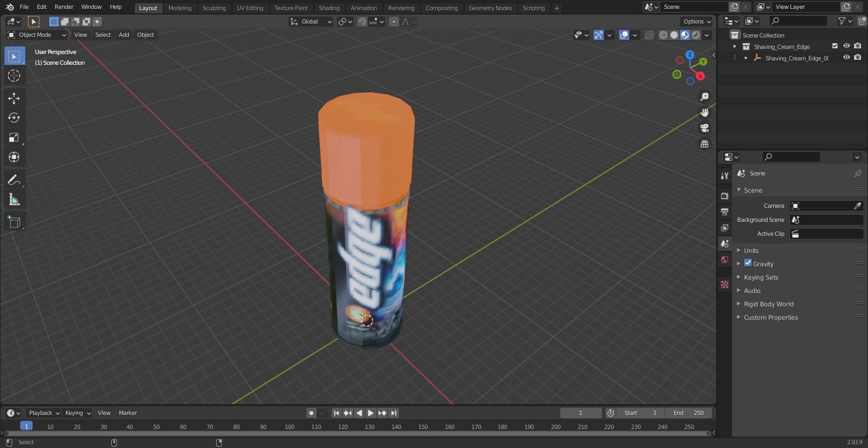Switch to the UV Editing workspace tab
Viewport: 868px width, 448px height.
point(250,8)
